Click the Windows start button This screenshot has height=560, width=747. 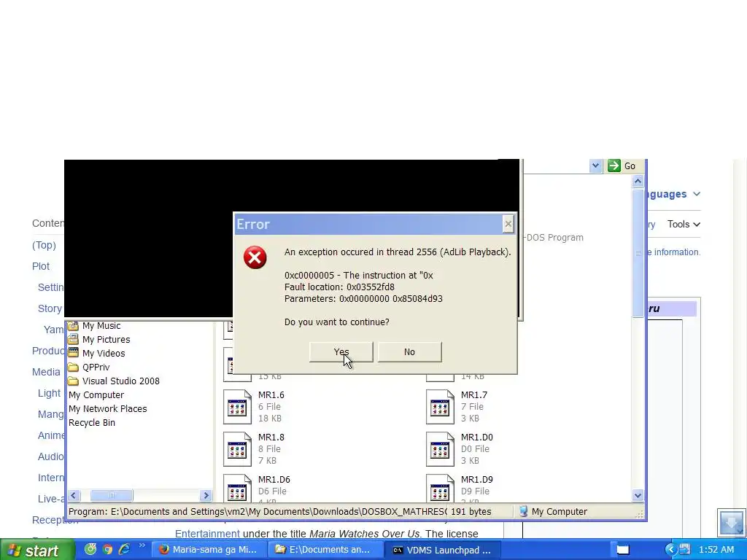click(37, 550)
